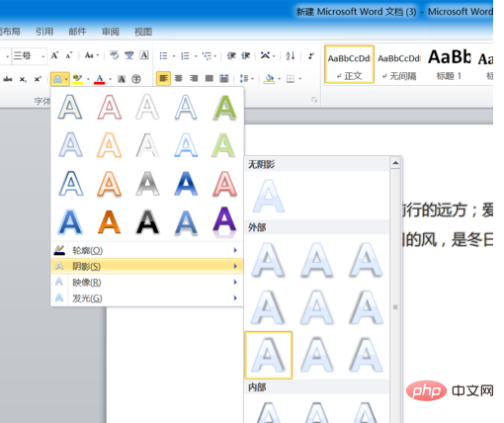This screenshot has height=423, width=504.
Task: Click the shading paint bucket icon
Action: (x=269, y=79)
